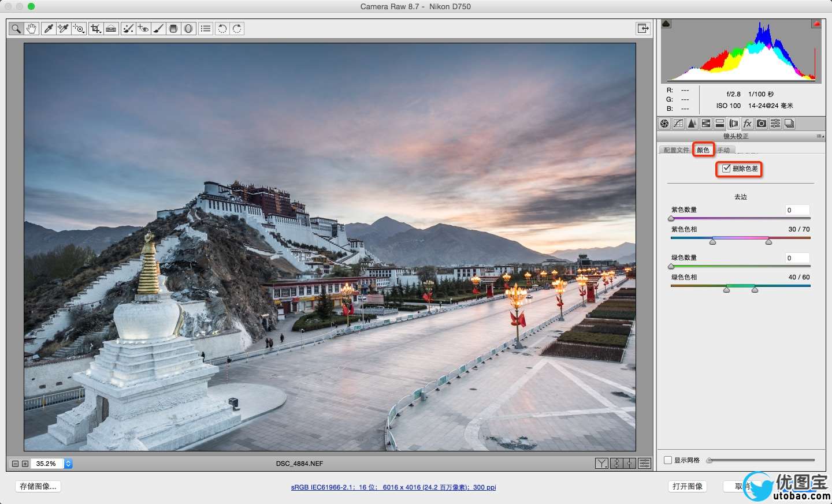Toggle between current and default settings
832x504 pixels.
click(x=645, y=464)
